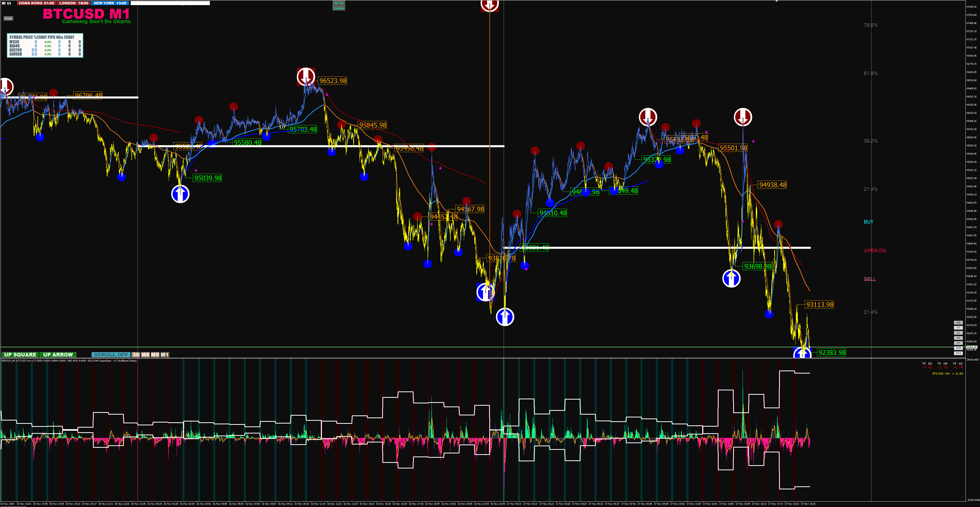Click the red down-arrow circle above 95501.98
Screen dimensions: 980x507
[743, 117]
